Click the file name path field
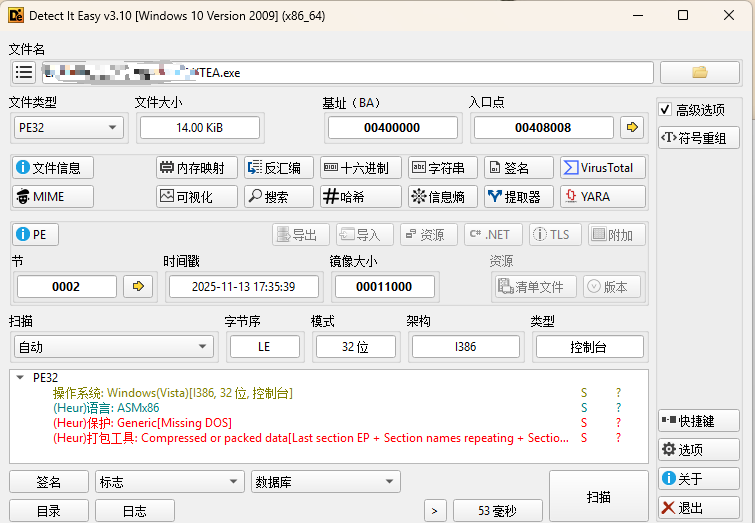This screenshot has height=523, width=755. pyautogui.click(x=346, y=72)
